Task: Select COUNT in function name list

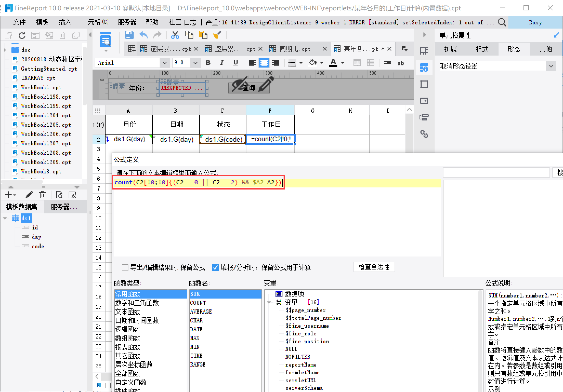Action: pos(198,303)
